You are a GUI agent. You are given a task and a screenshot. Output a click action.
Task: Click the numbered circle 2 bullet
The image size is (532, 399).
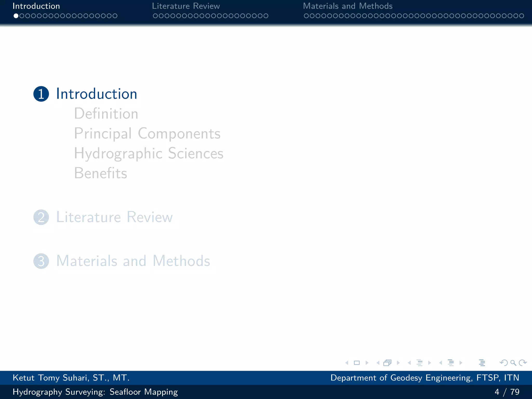pyautogui.click(x=41, y=217)
